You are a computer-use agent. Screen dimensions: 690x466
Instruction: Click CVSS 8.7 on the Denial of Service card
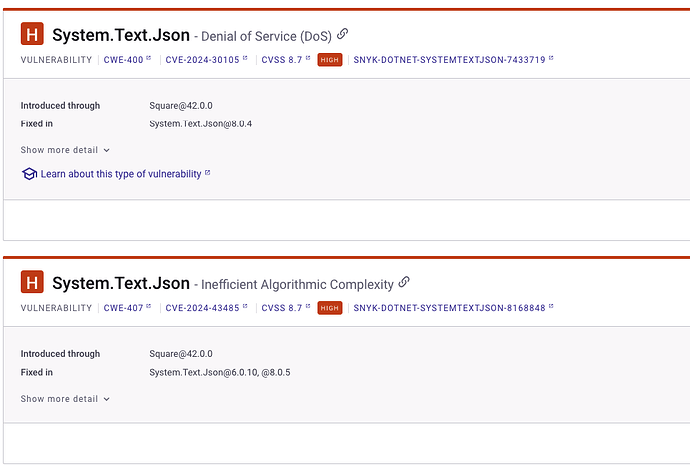[282, 59]
